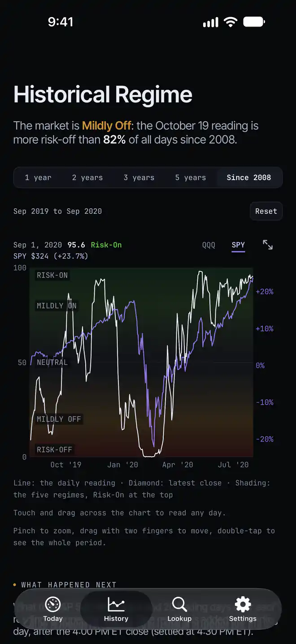The width and height of the screenshot is (296, 644).
Task: Tap the SPY $324 (+23.7%) readout
Action: pyautogui.click(x=51, y=256)
